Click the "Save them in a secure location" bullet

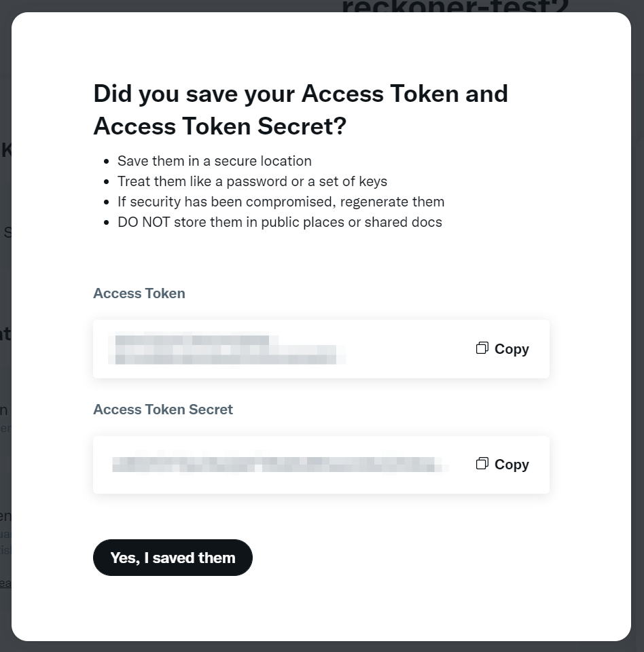tap(214, 161)
